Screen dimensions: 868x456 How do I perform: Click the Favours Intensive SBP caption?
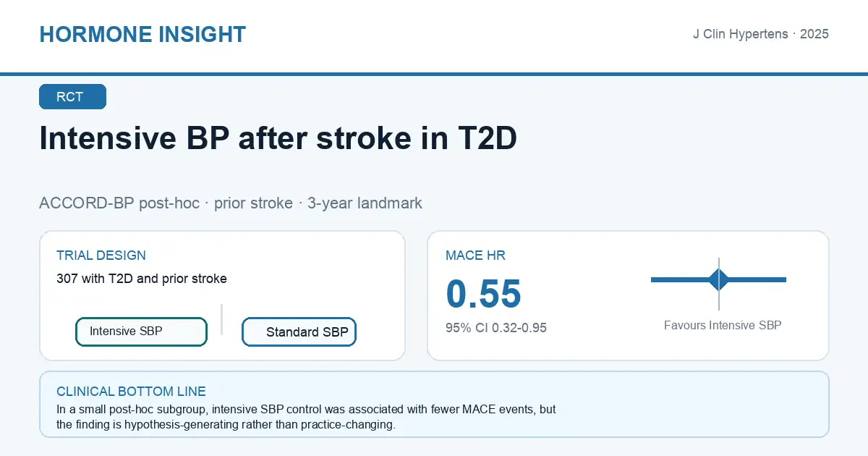723,326
